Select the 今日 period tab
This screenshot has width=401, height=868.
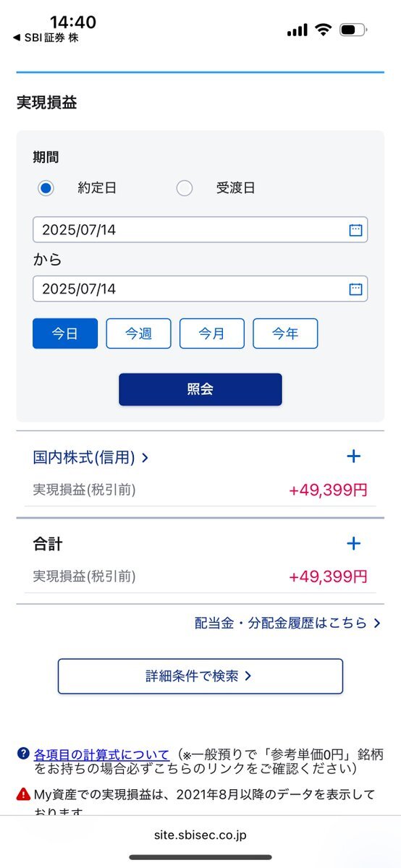(x=65, y=333)
